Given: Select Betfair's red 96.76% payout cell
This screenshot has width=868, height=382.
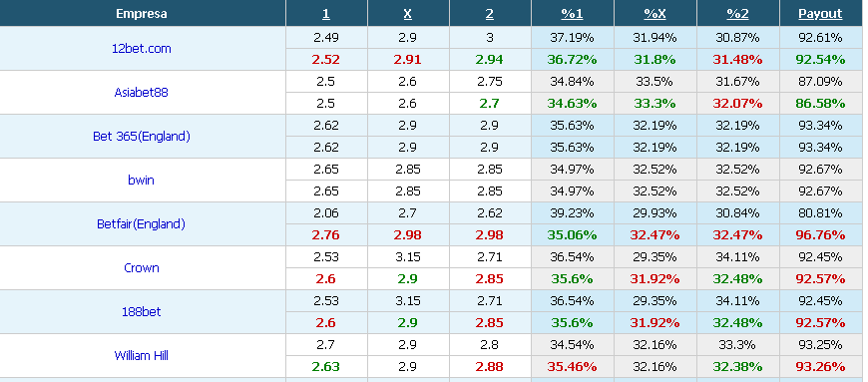Looking at the screenshot, I should (820, 234).
